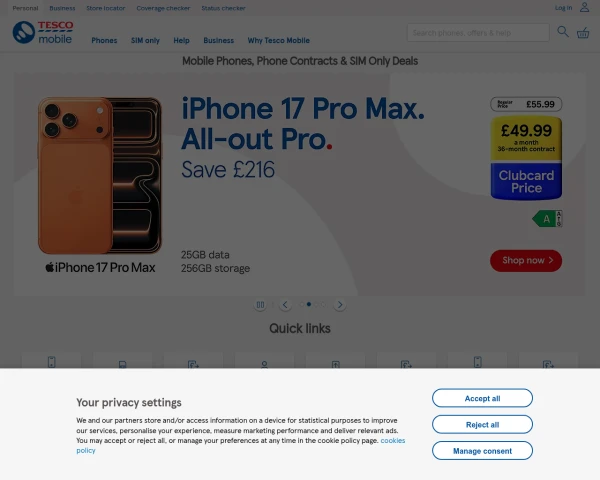
Task: Open the SIM only menu
Action: (x=145, y=40)
